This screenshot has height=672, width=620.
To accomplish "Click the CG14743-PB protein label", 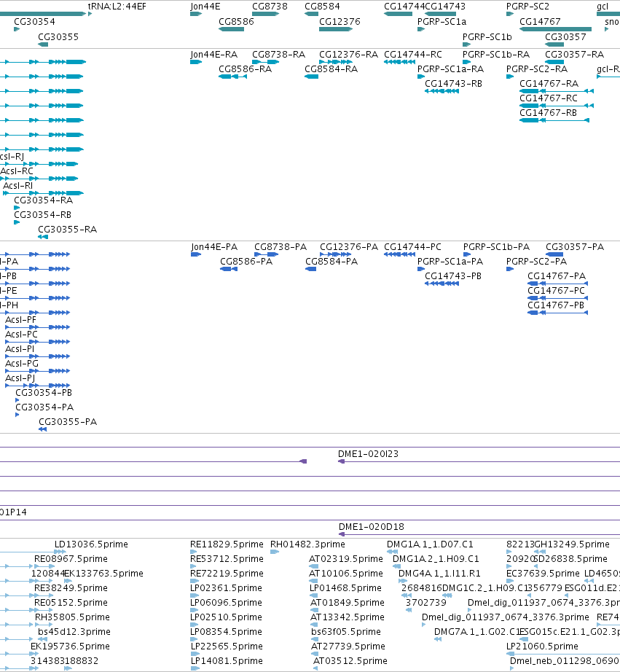I will click(x=453, y=276).
